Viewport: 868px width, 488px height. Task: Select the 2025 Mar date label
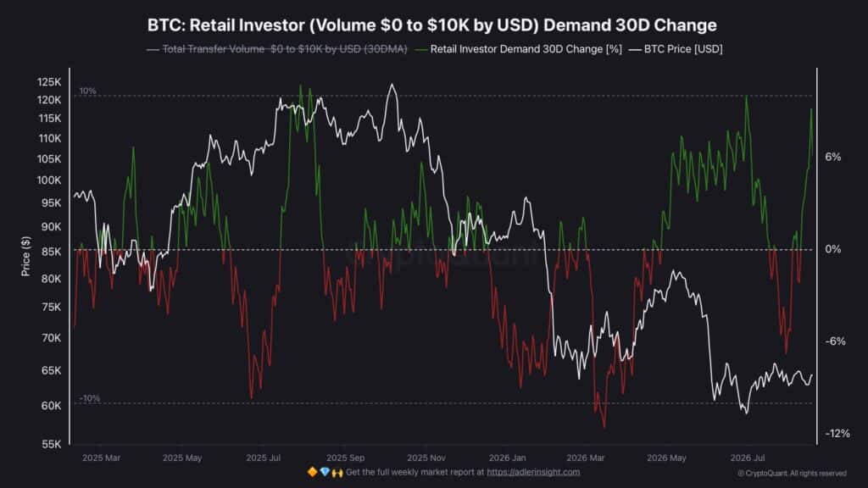102,458
